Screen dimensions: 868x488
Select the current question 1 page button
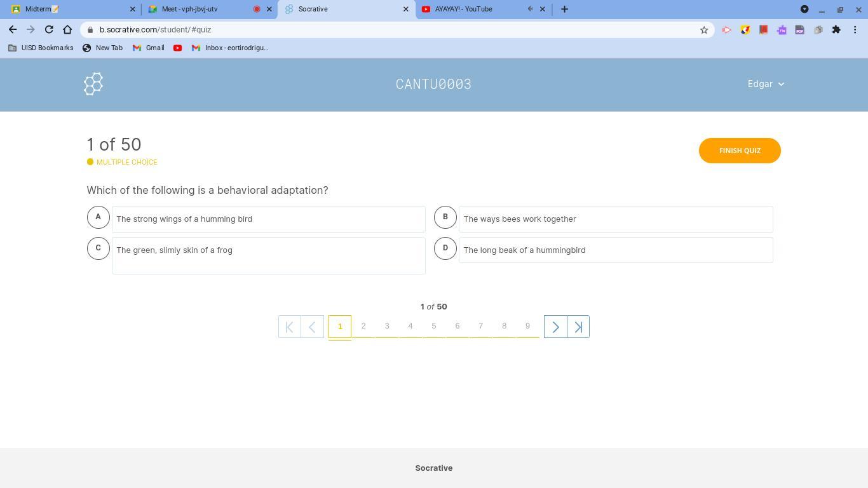coord(340,327)
